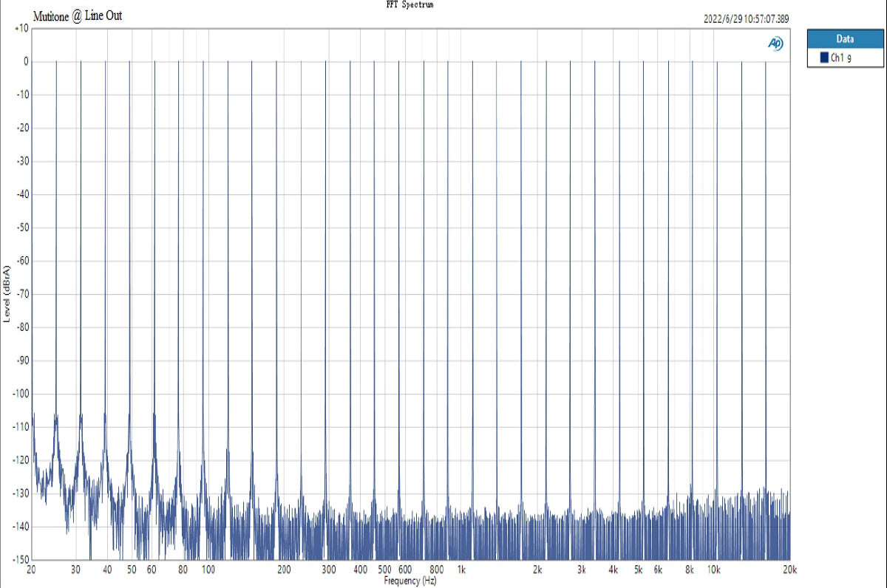Click the 100 label on frequency axis

pyautogui.click(x=208, y=570)
